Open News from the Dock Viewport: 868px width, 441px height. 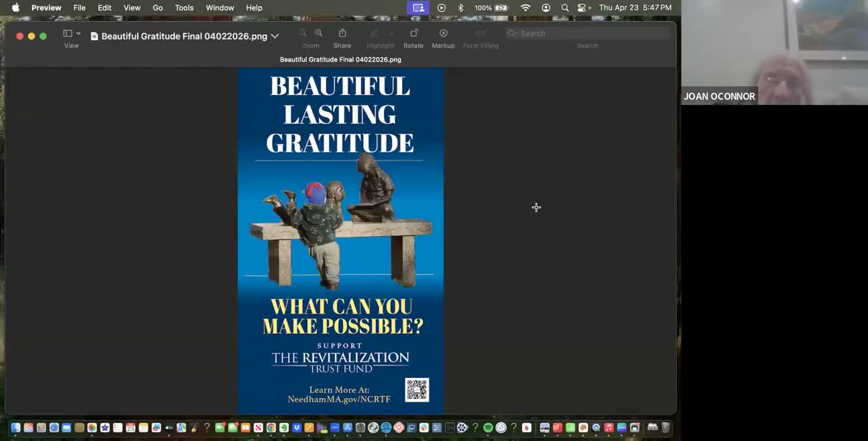click(x=258, y=427)
